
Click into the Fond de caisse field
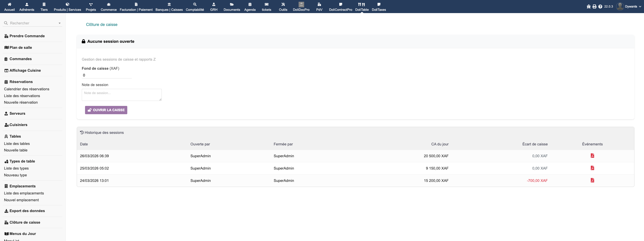tap(106, 75)
